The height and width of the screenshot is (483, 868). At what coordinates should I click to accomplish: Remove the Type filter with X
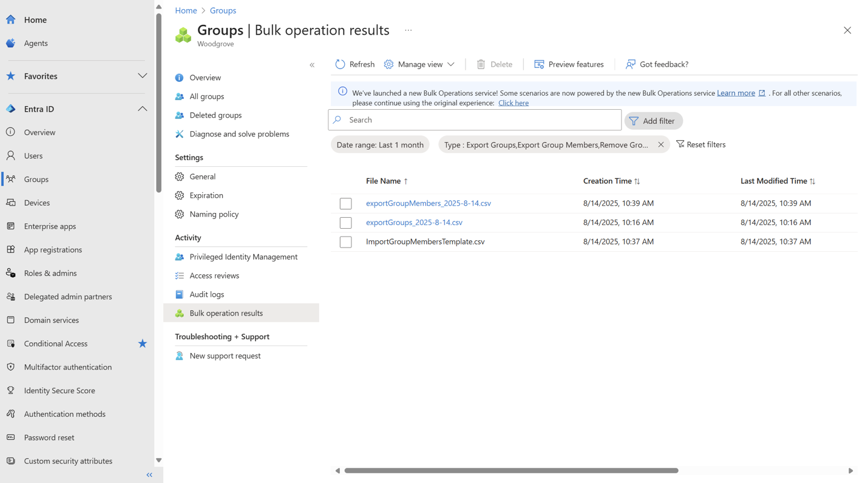tap(661, 144)
